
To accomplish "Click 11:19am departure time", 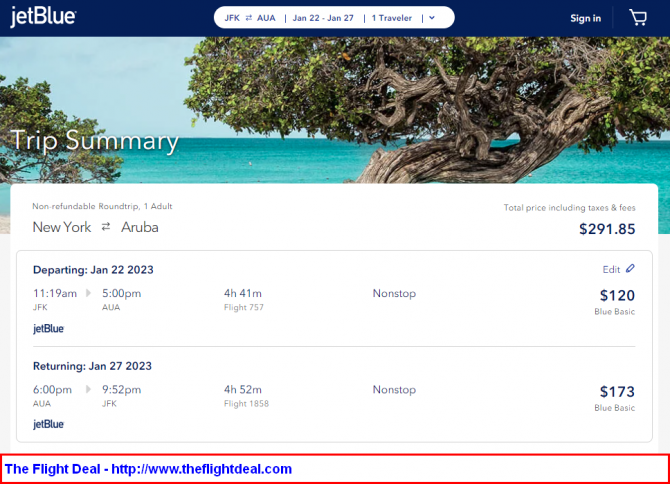I will point(55,293).
